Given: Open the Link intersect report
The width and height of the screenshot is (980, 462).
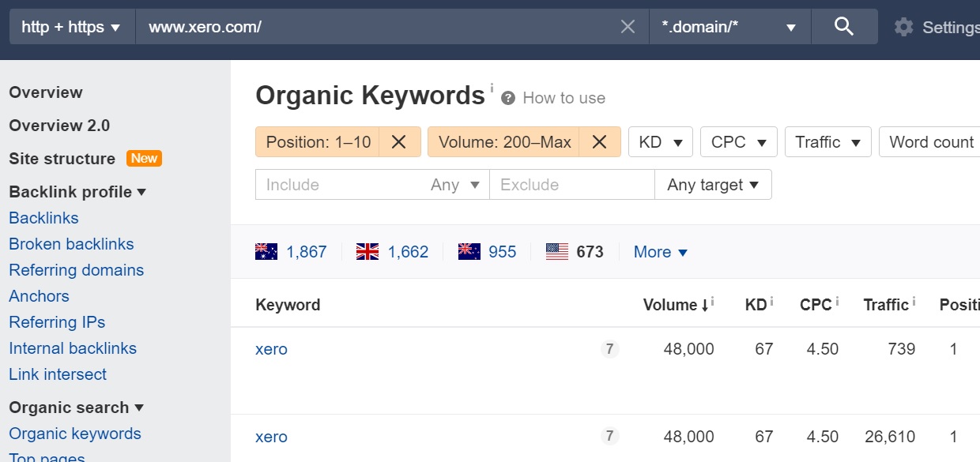Looking at the screenshot, I should click(58, 374).
